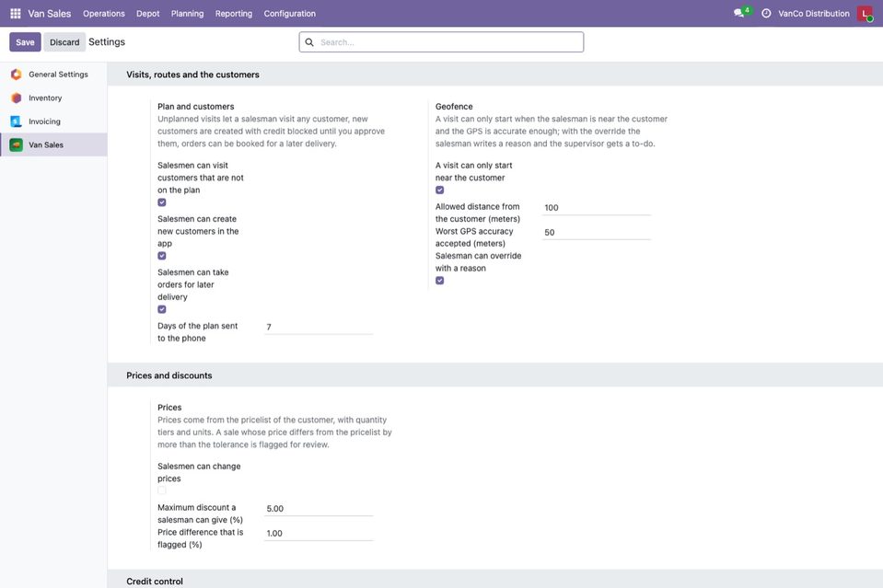Edit the maximum discount percentage field
Viewport: 883px width, 588px height.
(x=319, y=509)
